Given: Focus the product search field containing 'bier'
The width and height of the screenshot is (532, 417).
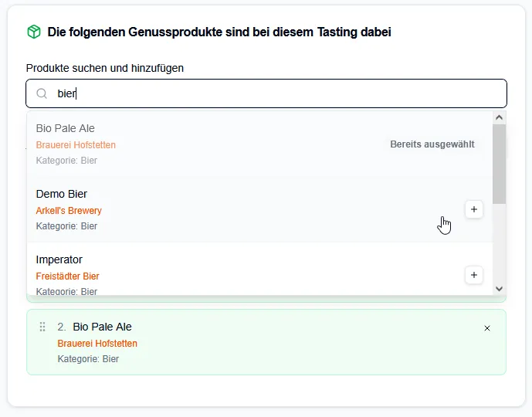Looking at the screenshot, I should pos(270,93).
